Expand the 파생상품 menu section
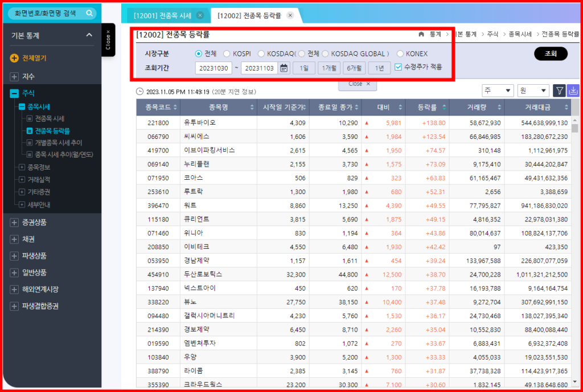The height and width of the screenshot is (392, 583). 14,256
